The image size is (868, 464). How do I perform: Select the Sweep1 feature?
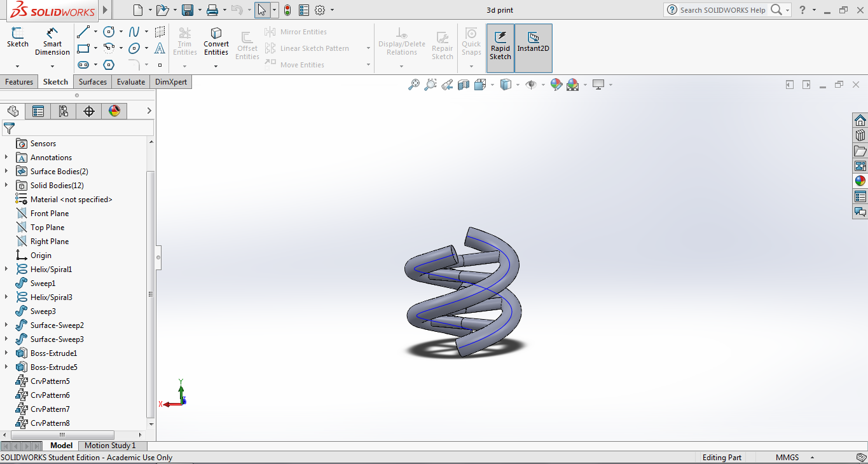[43, 283]
